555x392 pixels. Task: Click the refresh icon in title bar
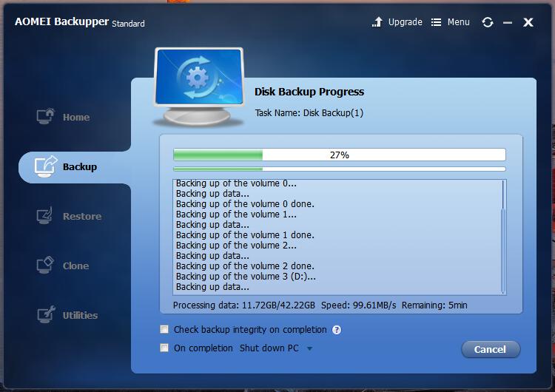tap(488, 22)
